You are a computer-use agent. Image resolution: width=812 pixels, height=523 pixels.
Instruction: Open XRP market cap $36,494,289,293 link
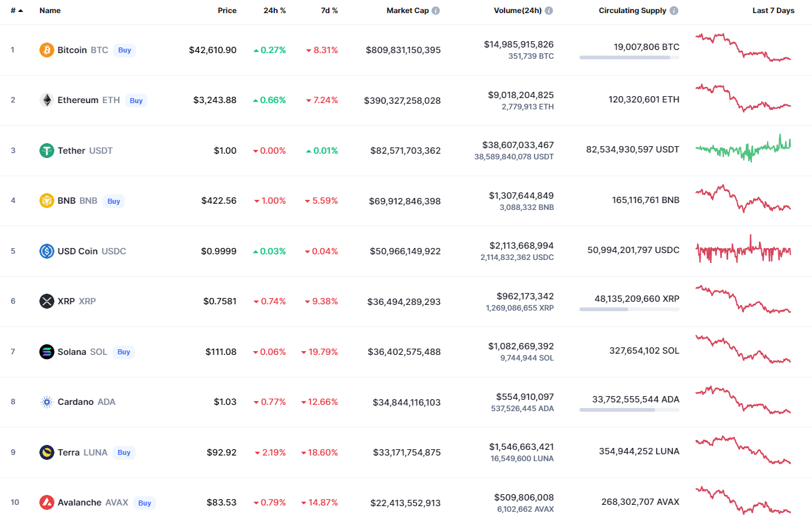(404, 302)
